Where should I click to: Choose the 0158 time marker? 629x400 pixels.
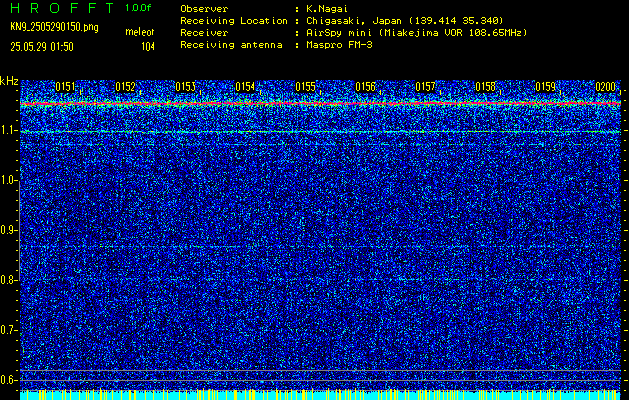485,87
